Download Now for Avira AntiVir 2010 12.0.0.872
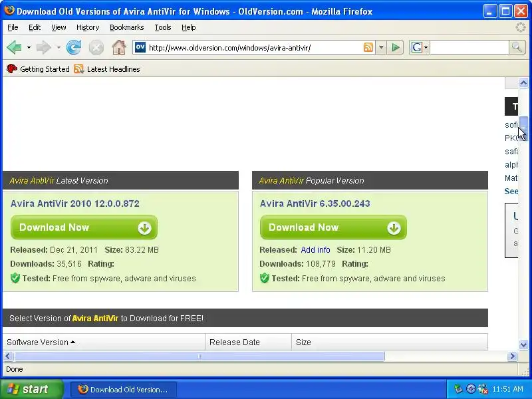This screenshot has height=399, width=532. pos(84,227)
